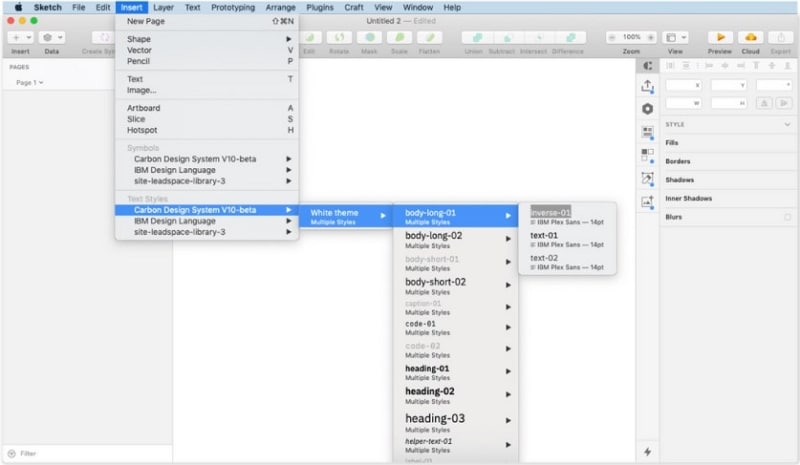Screen dimensions: 800x465
Task: Click the zoom out minus button
Action: 612,37
